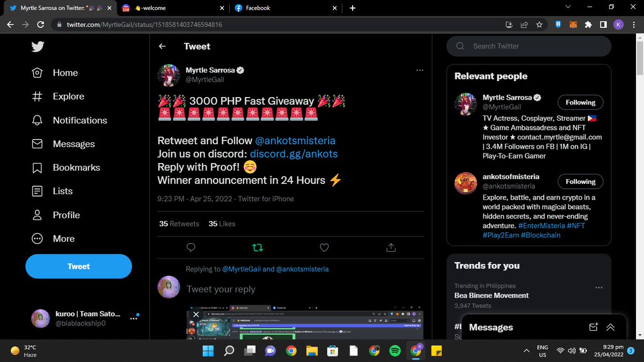644x362 pixels.
Task: Click the share tweet icon
Action: tap(391, 247)
